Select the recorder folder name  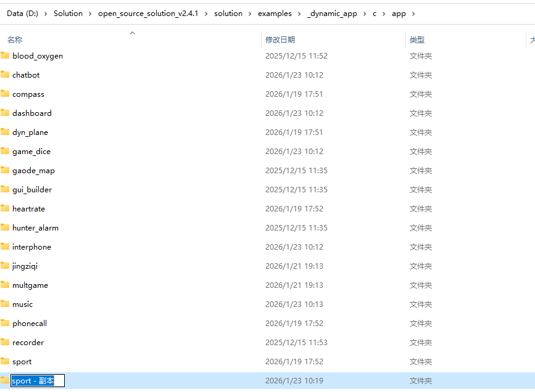click(28, 342)
